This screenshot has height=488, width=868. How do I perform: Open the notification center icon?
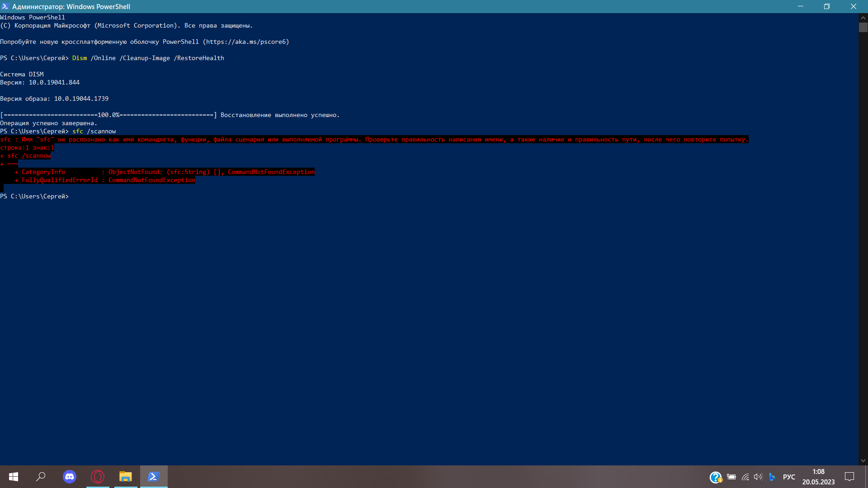click(x=849, y=477)
